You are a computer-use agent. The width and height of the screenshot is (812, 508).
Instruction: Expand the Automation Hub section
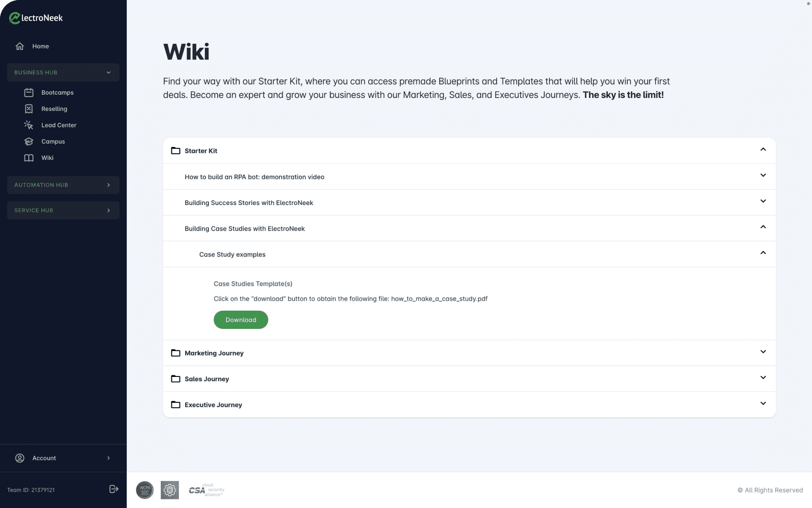click(108, 185)
